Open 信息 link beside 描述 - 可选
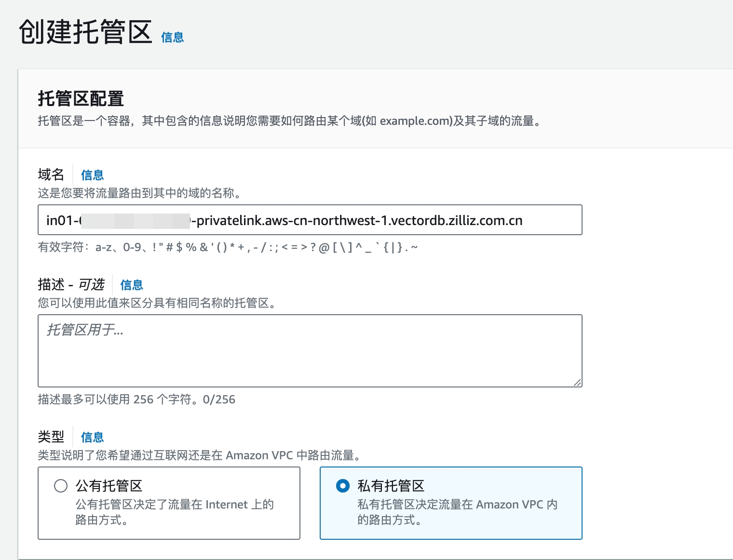Image resolution: width=733 pixels, height=560 pixels. coord(131,285)
